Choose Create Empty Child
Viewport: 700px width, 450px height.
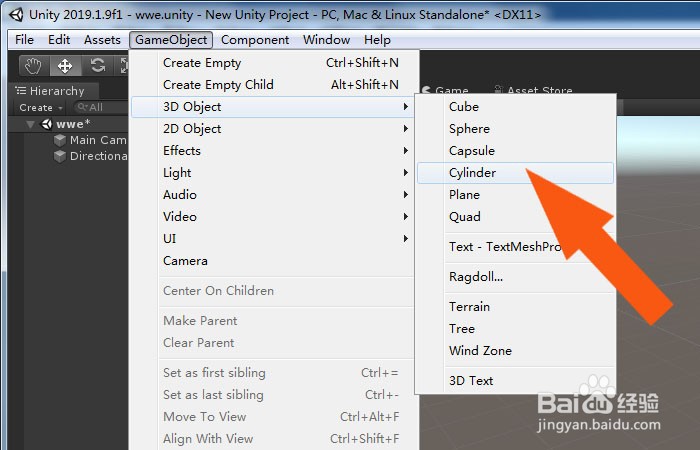click(275, 85)
